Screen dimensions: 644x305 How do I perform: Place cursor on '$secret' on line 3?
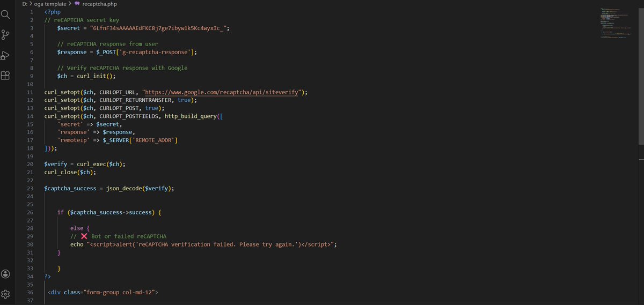(69, 28)
